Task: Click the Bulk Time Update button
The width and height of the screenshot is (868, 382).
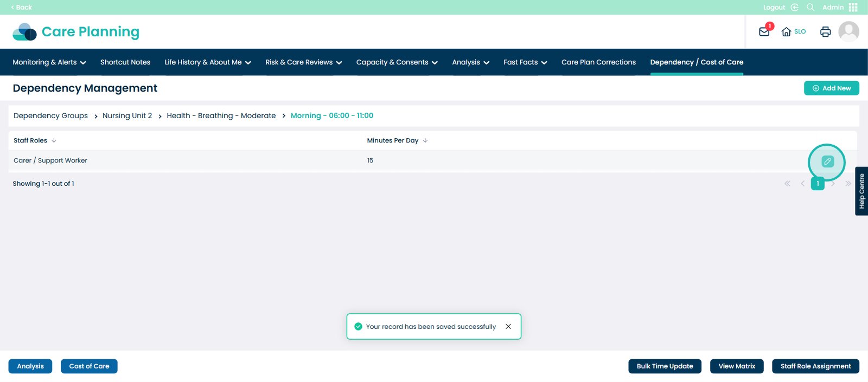Action: pos(665,366)
